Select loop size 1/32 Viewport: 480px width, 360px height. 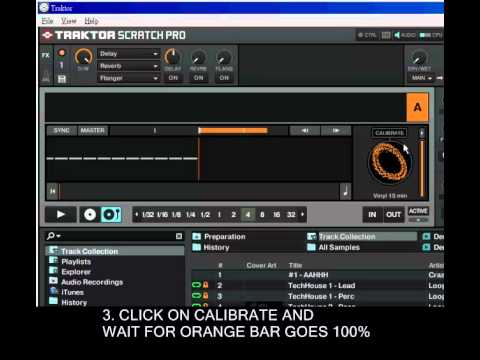click(148, 214)
